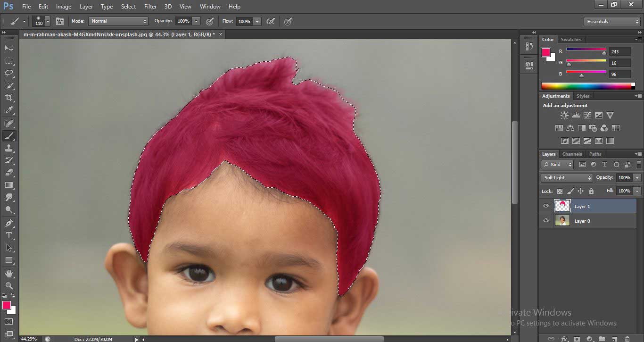Toggle the lock transparent pixels option
Screen dimensions: 644x342
pos(559,191)
